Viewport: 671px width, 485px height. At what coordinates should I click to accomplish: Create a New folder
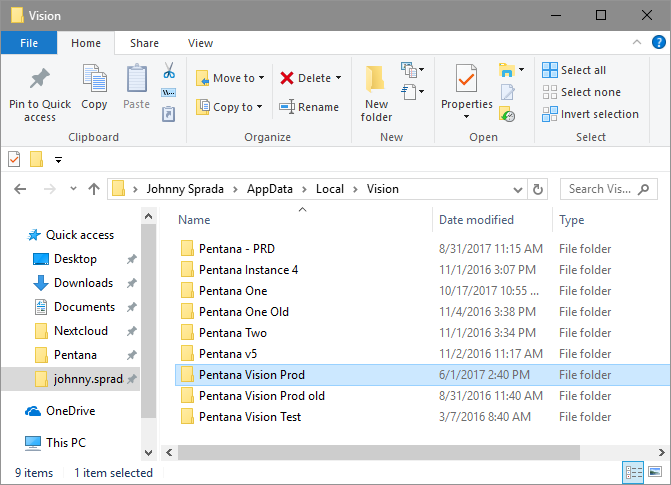click(376, 94)
